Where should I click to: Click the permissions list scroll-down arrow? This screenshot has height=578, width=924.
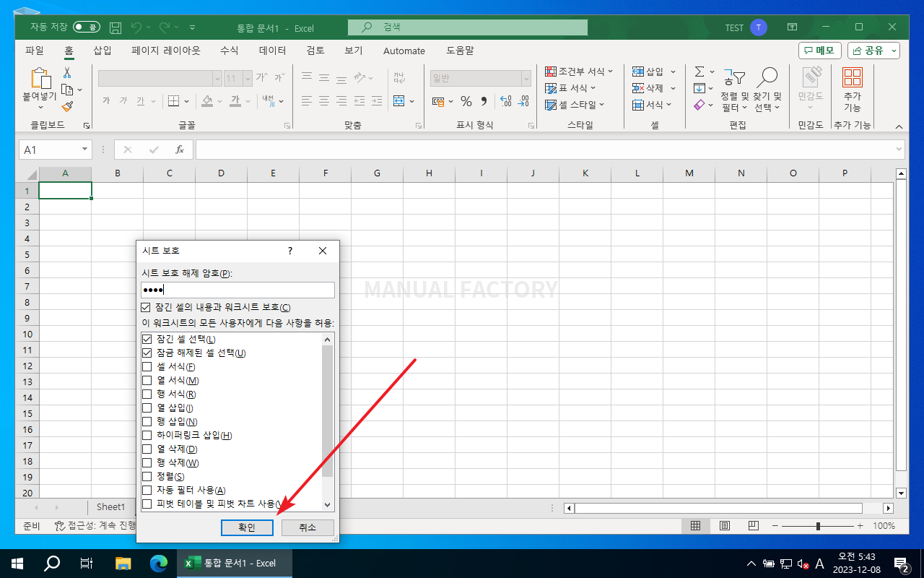point(327,505)
